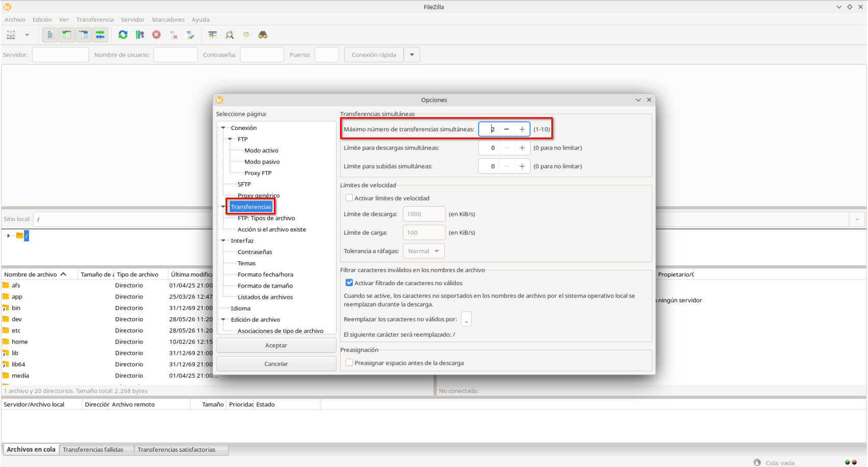Click the Cancelar button
Screen dimensions: 868x467
[x=276, y=364]
